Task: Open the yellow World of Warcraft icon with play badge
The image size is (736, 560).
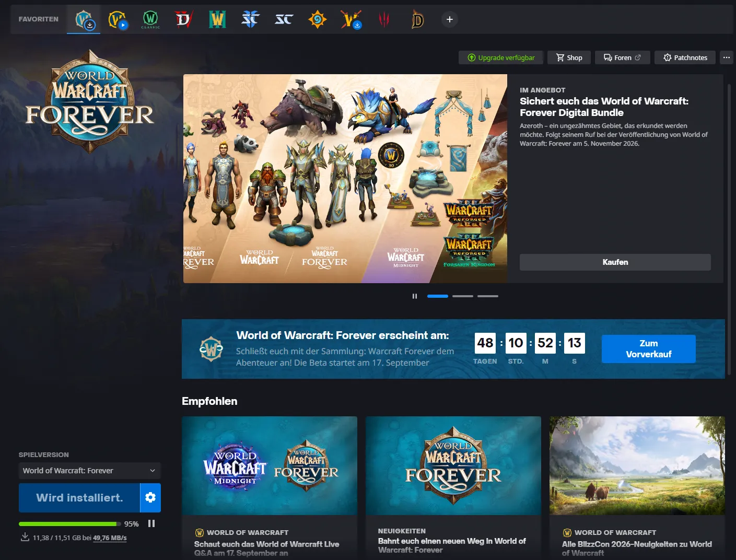Action: (118, 19)
